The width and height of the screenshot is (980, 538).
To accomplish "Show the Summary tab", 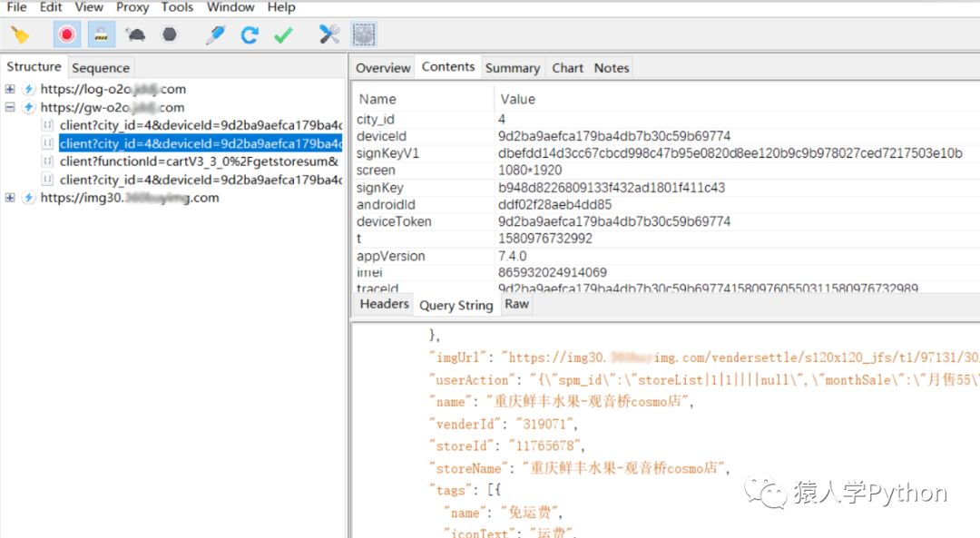I will [x=513, y=67].
